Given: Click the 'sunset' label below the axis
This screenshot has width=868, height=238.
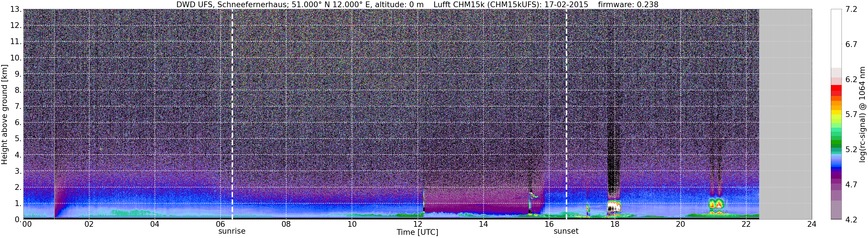Looking at the screenshot, I should point(566,231).
